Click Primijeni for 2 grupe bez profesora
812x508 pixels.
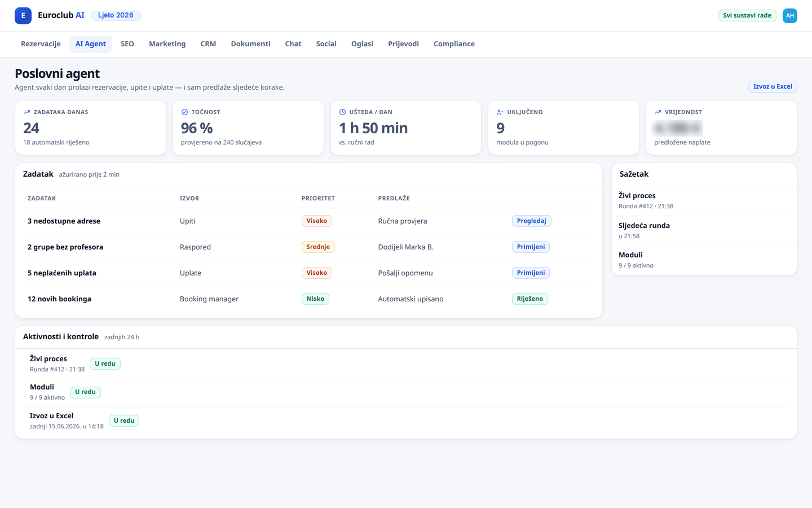[x=531, y=247]
